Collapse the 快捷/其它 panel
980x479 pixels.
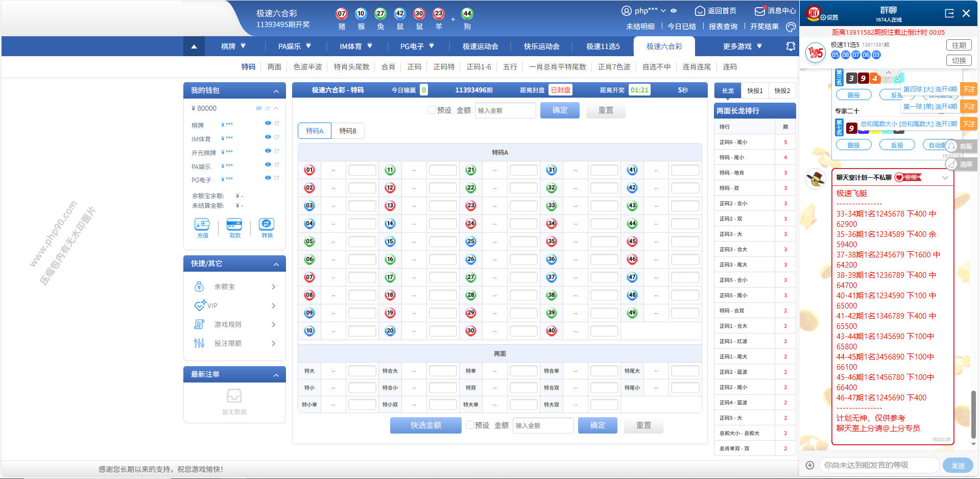(x=276, y=264)
